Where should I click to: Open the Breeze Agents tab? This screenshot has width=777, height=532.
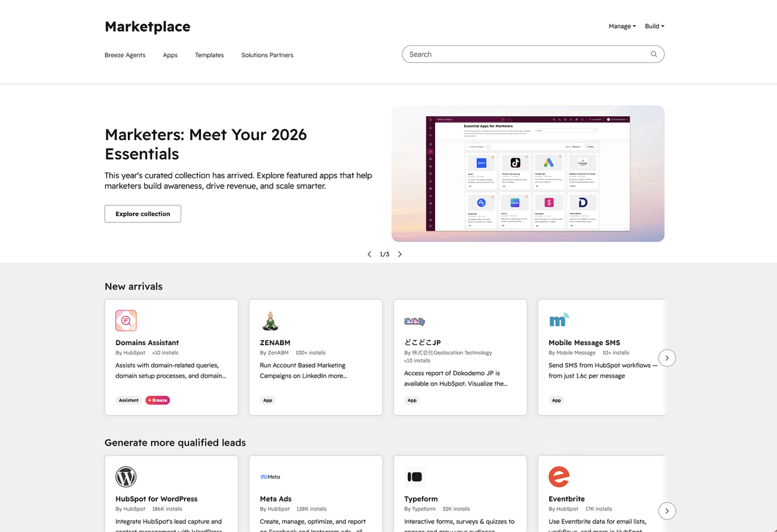point(125,55)
